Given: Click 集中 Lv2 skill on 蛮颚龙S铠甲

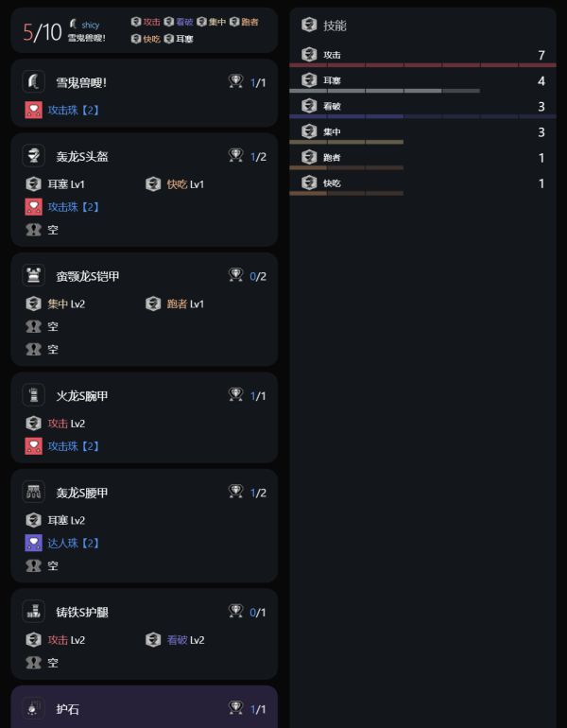Looking at the screenshot, I should tap(66, 303).
